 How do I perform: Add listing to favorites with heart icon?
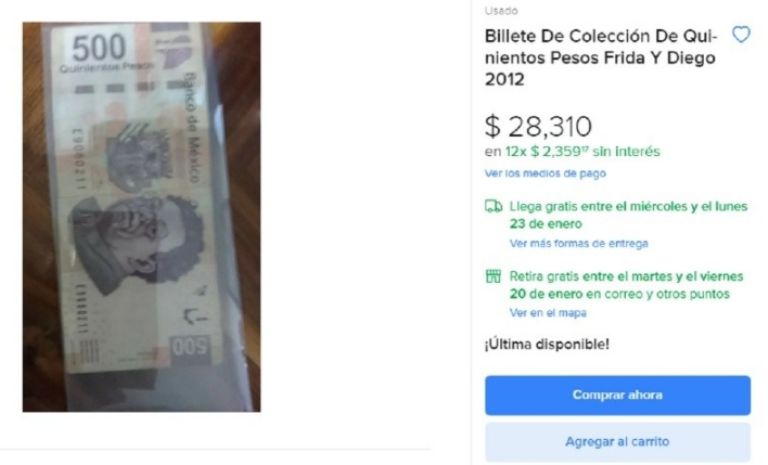[741, 35]
